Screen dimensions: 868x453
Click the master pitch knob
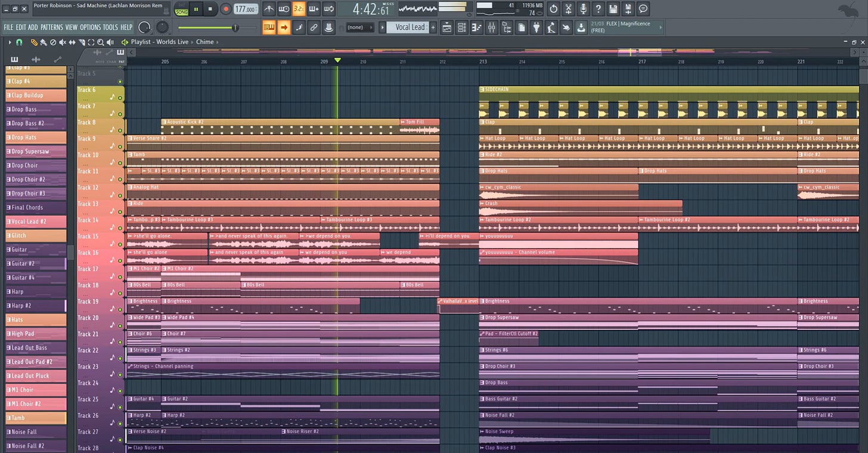tap(162, 27)
